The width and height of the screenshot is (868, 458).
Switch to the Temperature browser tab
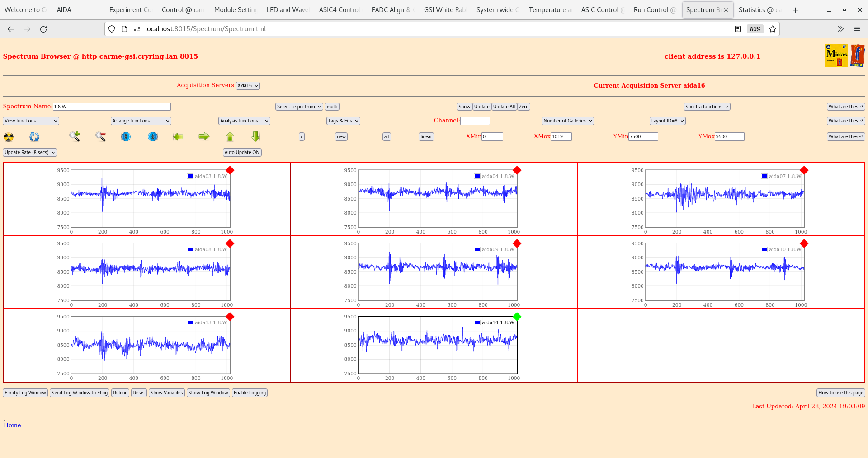click(549, 10)
